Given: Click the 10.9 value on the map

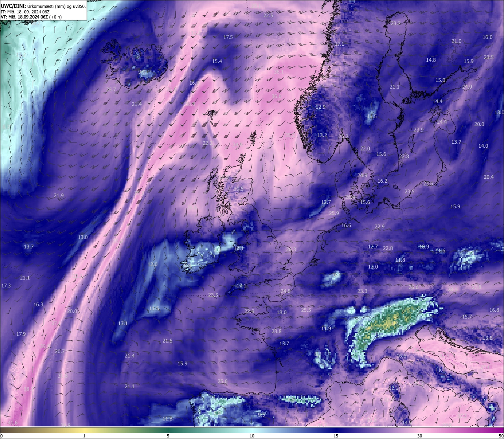Looking at the screenshot, I should coord(424,247).
